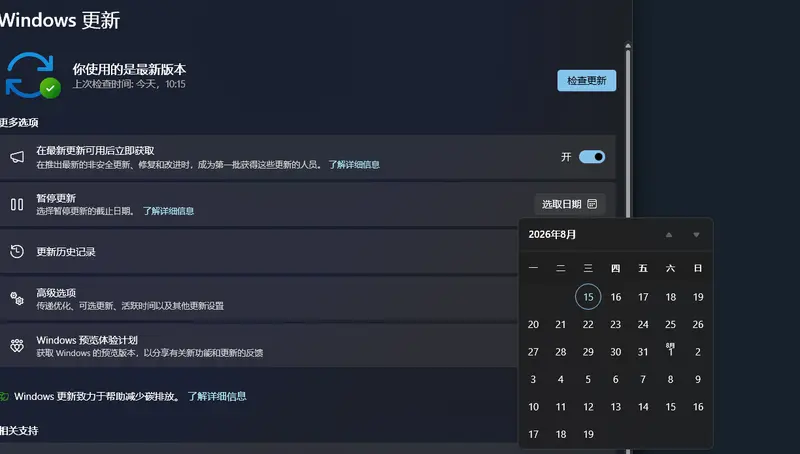Select date 2 in the calendar
Viewport: 800px width, 454px height.
coord(698,352)
